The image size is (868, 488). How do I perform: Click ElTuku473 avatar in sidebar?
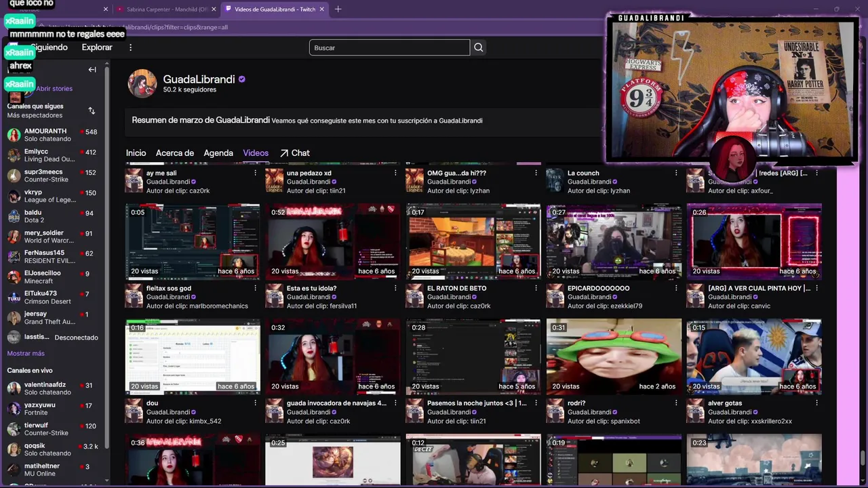pyautogui.click(x=14, y=298)
